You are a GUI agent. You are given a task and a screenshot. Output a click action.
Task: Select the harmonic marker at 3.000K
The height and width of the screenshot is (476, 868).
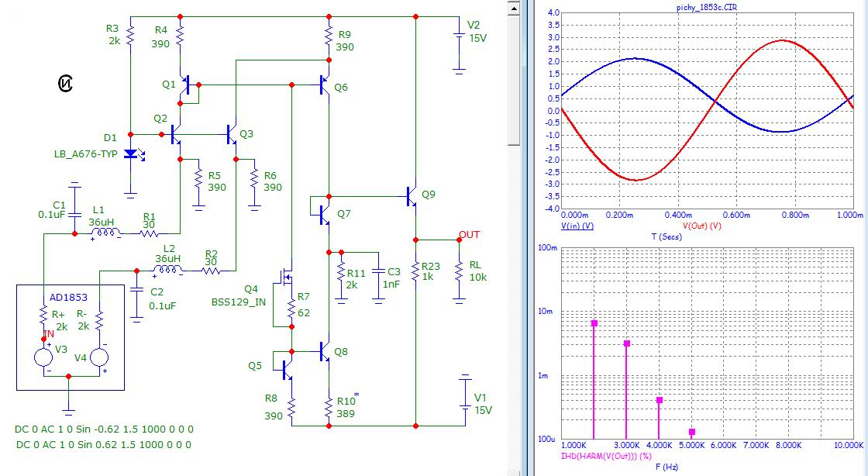tap(626, 343)
